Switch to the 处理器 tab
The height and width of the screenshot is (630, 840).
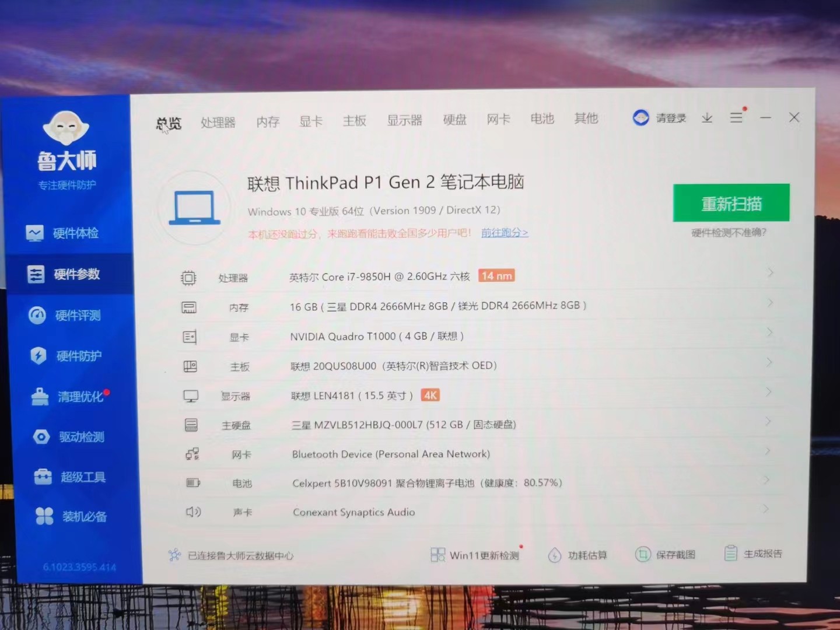218,123
